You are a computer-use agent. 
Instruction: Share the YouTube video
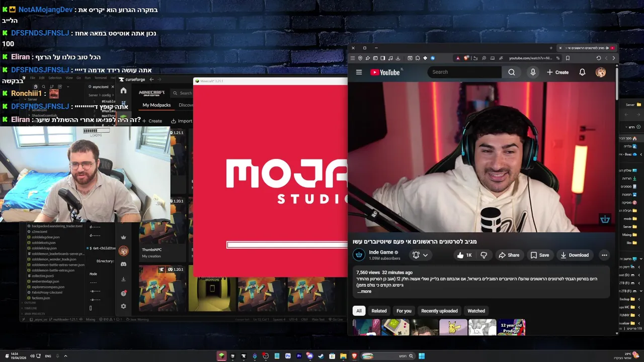click(509, 255)
